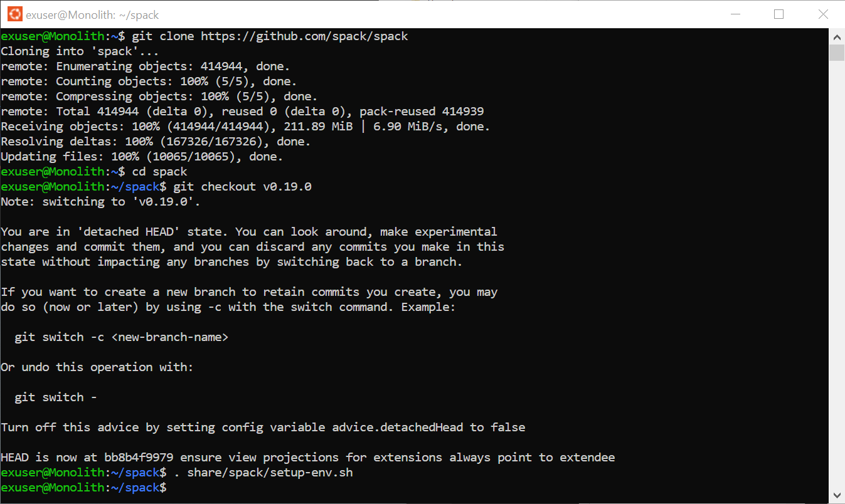This screenshot has height=504, width=845.
Task: Click the vertical scrollbar thumb
Action: (x=837, y=53)
